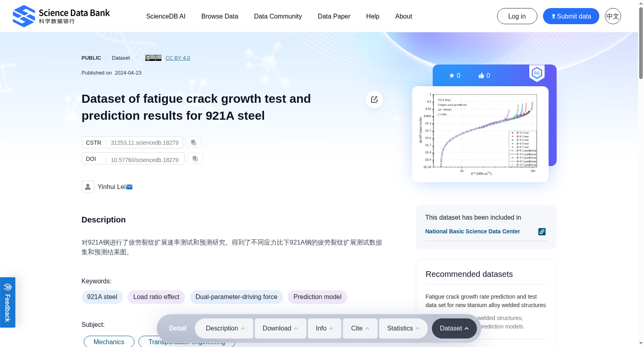Click the ScienceDB shield badge
Viewport: 644px width, 347px height.
[x=537, y=73]
